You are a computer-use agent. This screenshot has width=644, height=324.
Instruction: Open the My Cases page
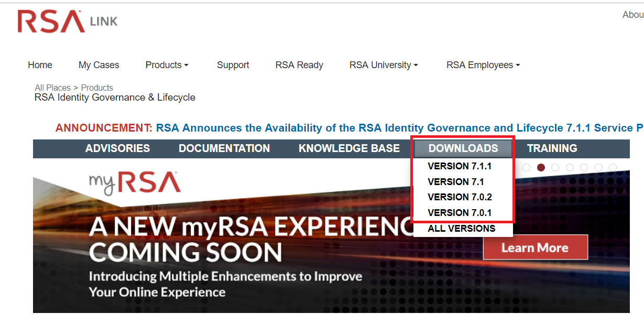[99, 64]
